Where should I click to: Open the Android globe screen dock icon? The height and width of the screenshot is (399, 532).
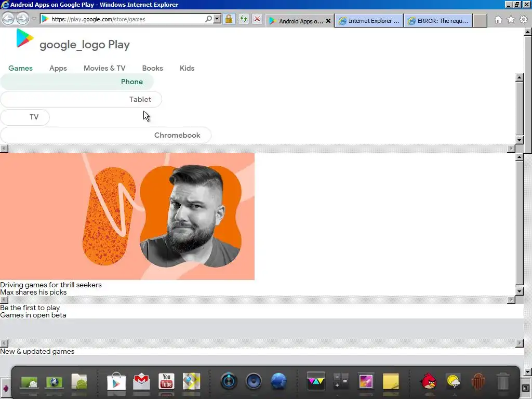[x=54, y=382]
